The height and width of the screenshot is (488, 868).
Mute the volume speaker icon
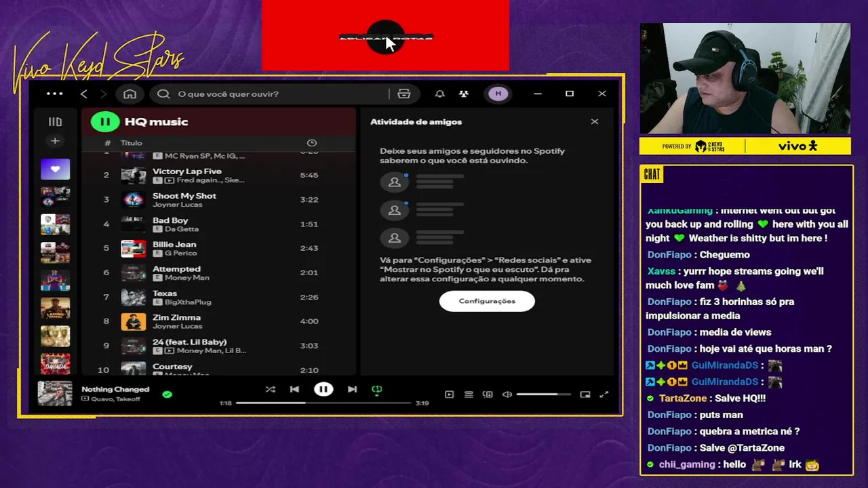coord(507,394)
